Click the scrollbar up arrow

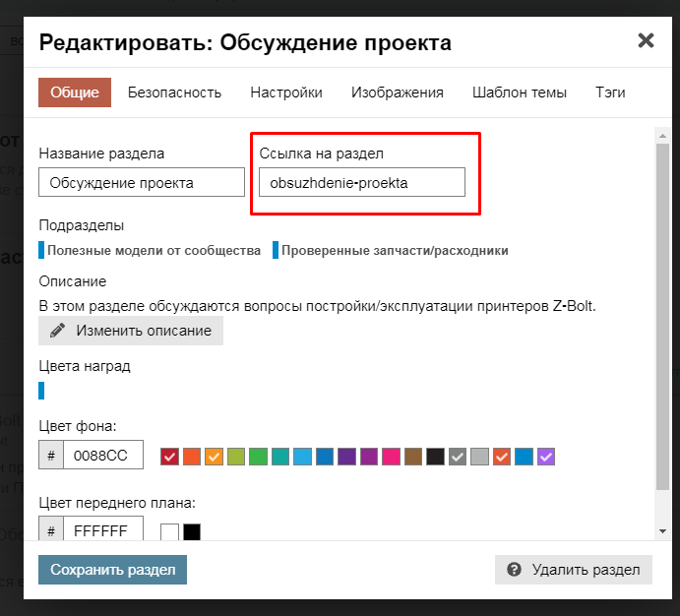(662, 136)
